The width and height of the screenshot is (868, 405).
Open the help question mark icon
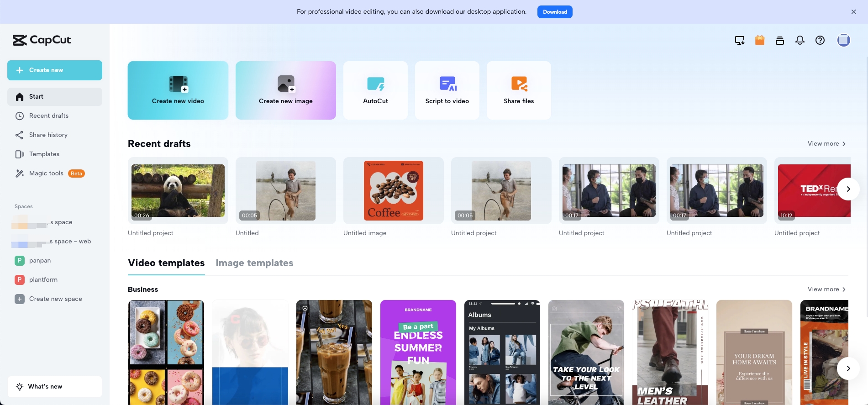click(820, 40)
